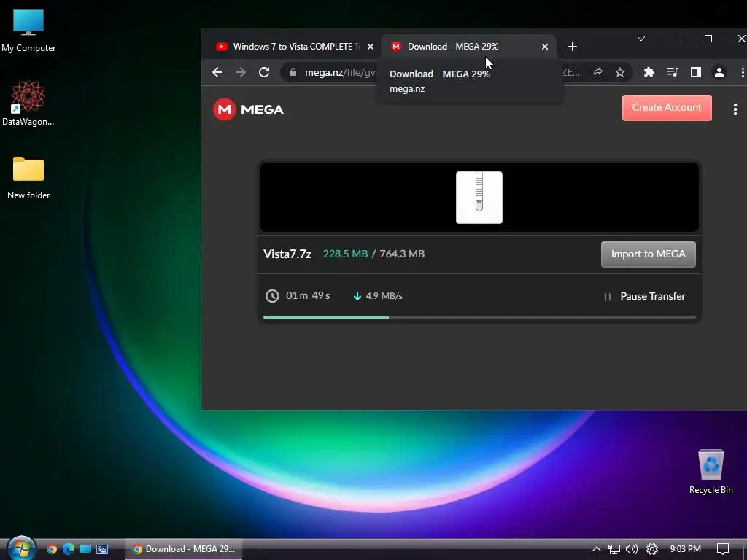This screenshot has height=560, width=747.
Task: Open media controls icon in toolbar
Action: tap(672, 72)
